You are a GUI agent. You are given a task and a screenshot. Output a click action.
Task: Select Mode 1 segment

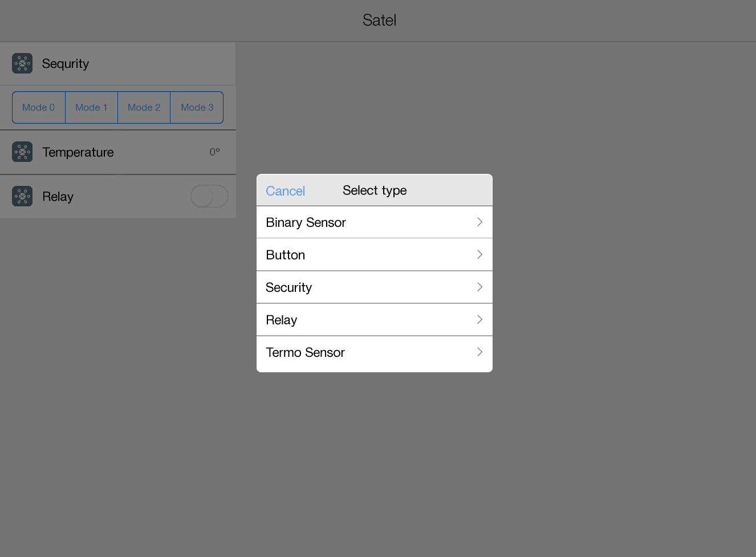(x=91, y=108)
